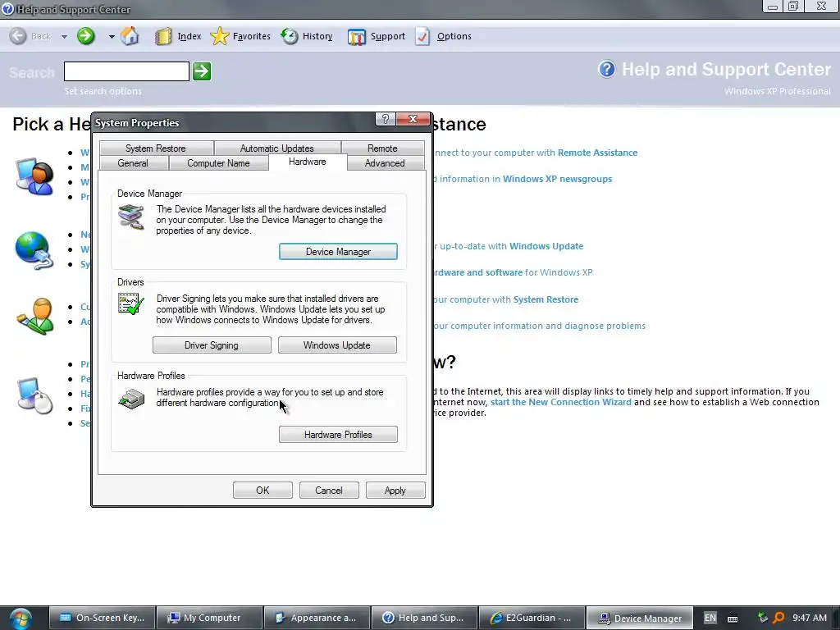Image resolution: width=840 pixels, height=630 pixels.
Task: Open Hardware Profiles button
Action: pyautogui.click(x=338, y=435)
